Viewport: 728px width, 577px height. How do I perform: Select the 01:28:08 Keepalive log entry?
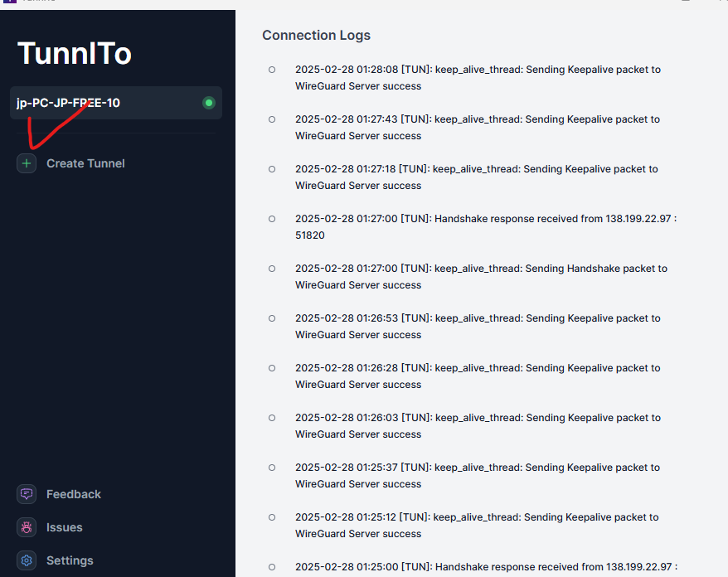478,78
